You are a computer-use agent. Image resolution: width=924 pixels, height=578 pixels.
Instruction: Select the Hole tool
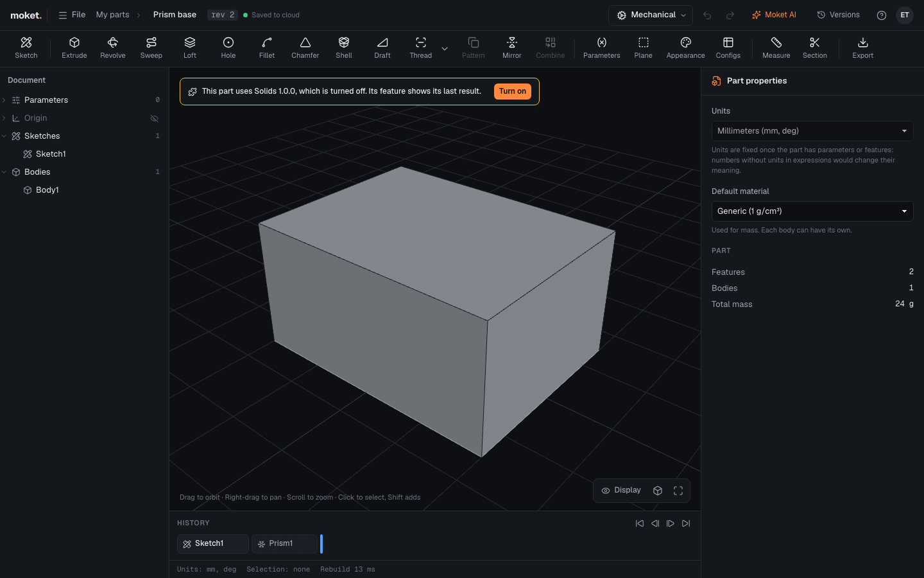point(228,48)
